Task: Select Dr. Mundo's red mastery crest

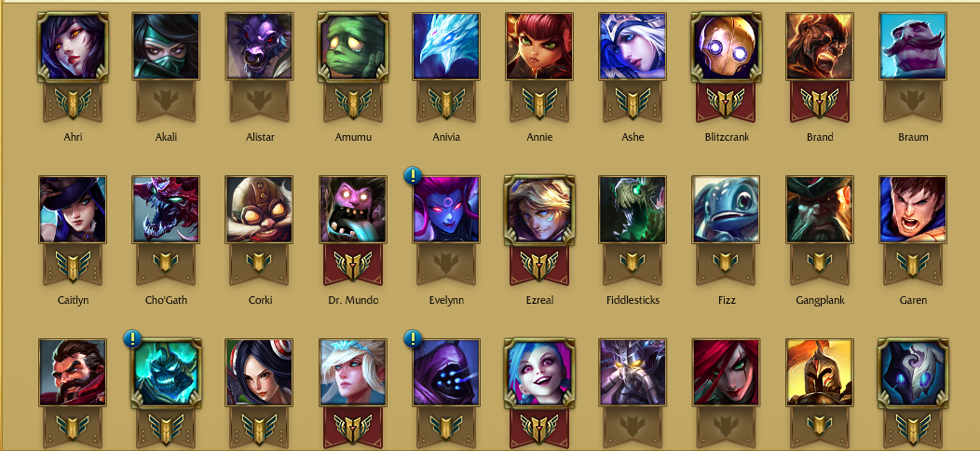Action: pyautogui.click(x=352, y=266)
